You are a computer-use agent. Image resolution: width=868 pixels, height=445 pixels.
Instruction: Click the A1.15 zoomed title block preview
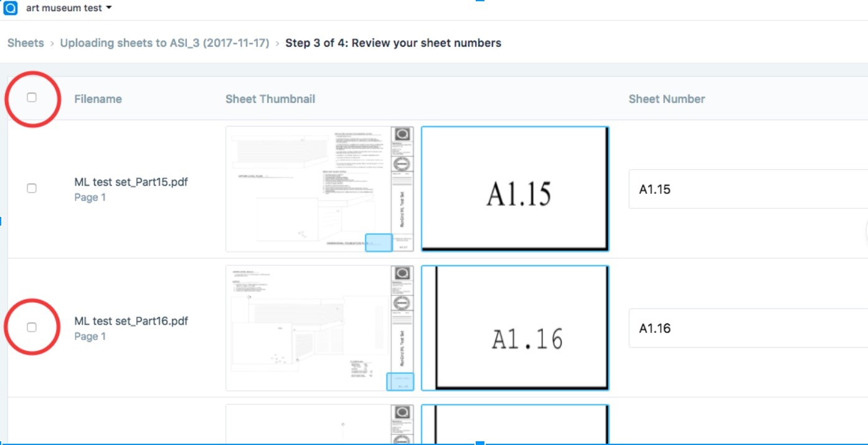515,189
